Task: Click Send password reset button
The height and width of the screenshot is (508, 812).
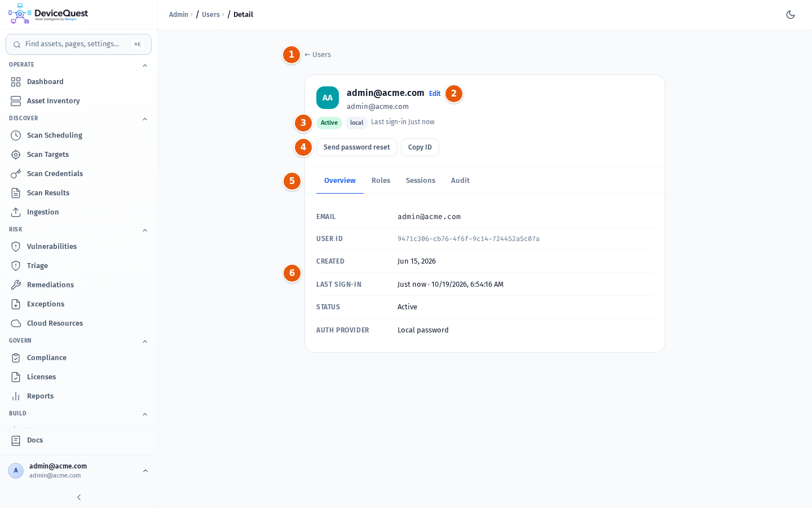Action: [357, 147]
